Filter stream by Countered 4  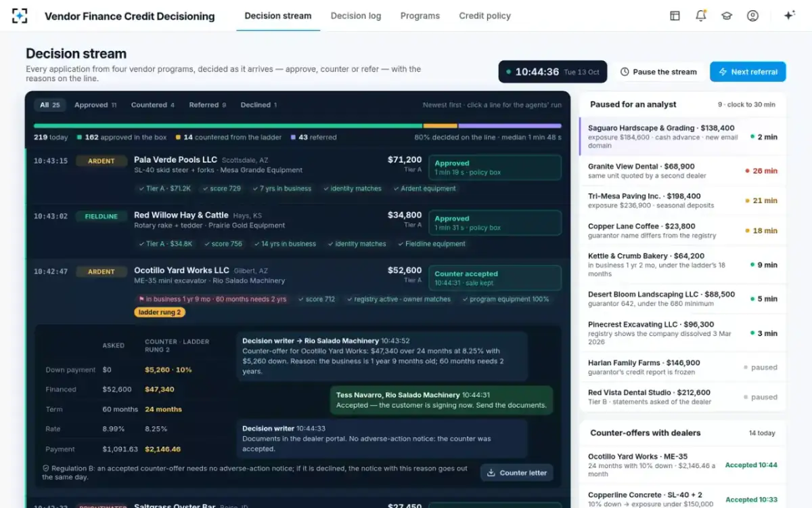(153, 105)
